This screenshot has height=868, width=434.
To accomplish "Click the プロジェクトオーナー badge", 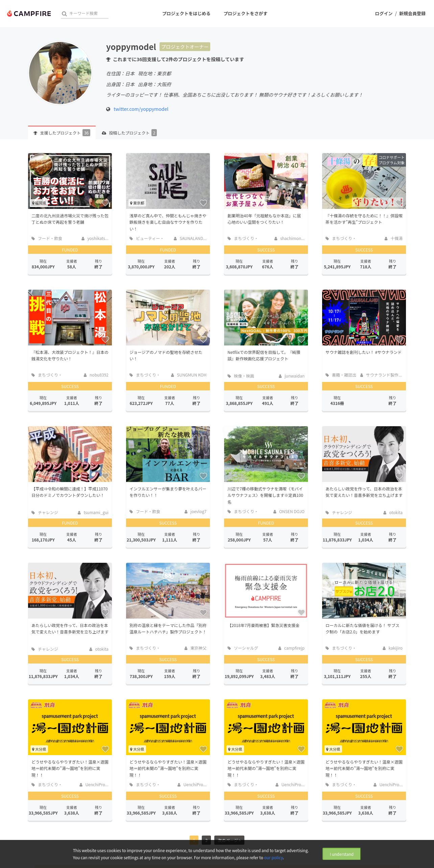I will pyautogui.click(x=185, y=47).
